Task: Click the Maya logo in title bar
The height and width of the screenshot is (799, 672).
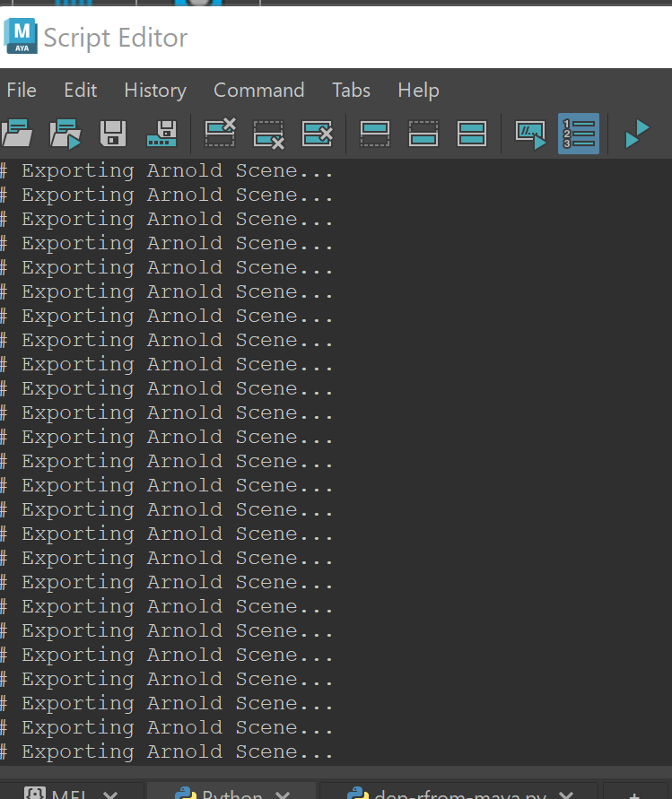Action: pos(21,36)
